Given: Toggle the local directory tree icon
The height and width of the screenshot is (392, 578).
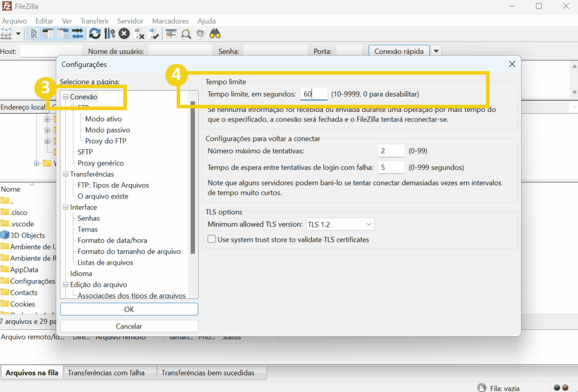Looking at the screenshot, I should point(48,34).
